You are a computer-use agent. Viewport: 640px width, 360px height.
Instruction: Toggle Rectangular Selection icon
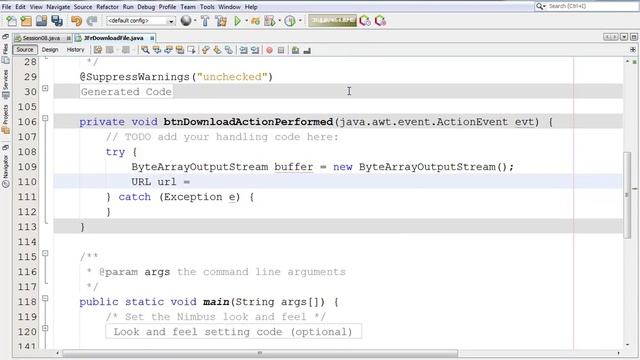pos(191,50)
